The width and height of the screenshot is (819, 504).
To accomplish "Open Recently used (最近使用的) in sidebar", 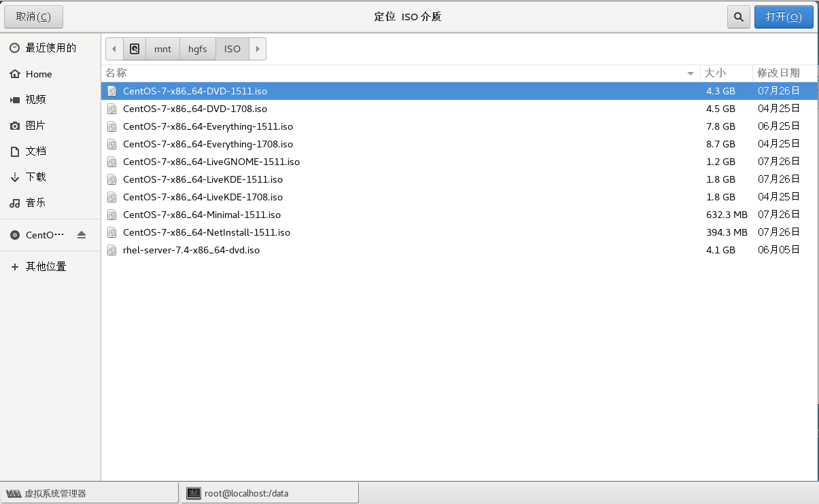I will click(50, 48).
